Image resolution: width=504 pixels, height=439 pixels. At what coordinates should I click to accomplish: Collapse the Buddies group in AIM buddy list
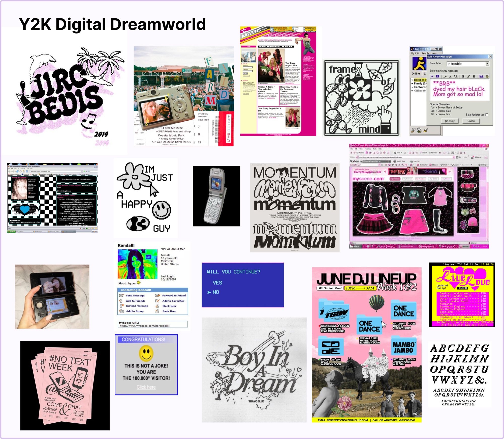[x=412, y=80]
